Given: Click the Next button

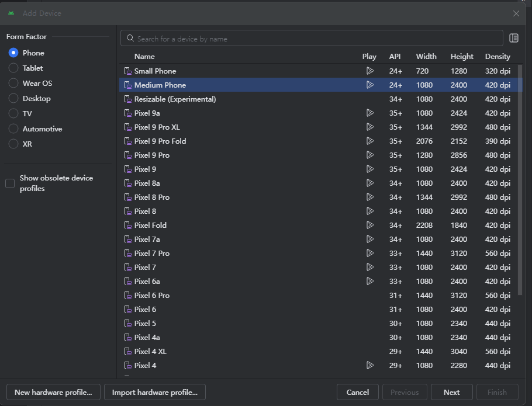Looking at the screenshot, I should [451, 392].
